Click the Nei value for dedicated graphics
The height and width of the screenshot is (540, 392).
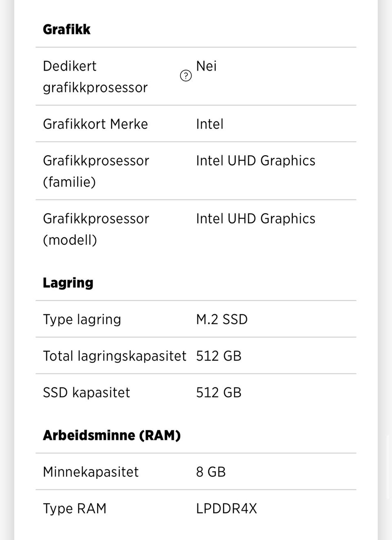(206, 66)
